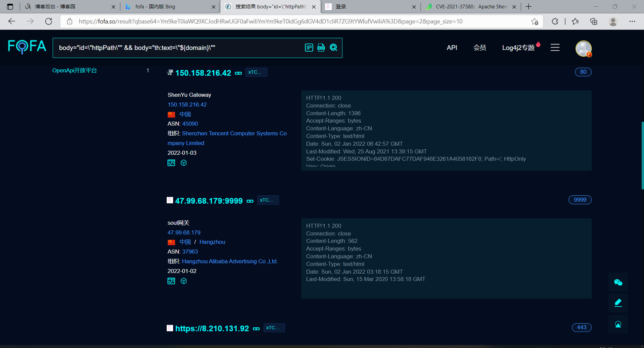Filter by ASN 37963
Screen dimensions: 644x348
(x=190, y=252)
